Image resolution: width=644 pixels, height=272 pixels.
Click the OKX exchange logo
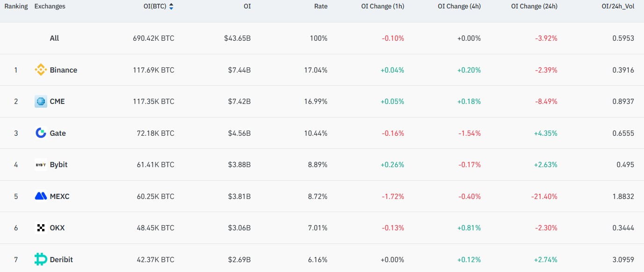click(41, 228)
